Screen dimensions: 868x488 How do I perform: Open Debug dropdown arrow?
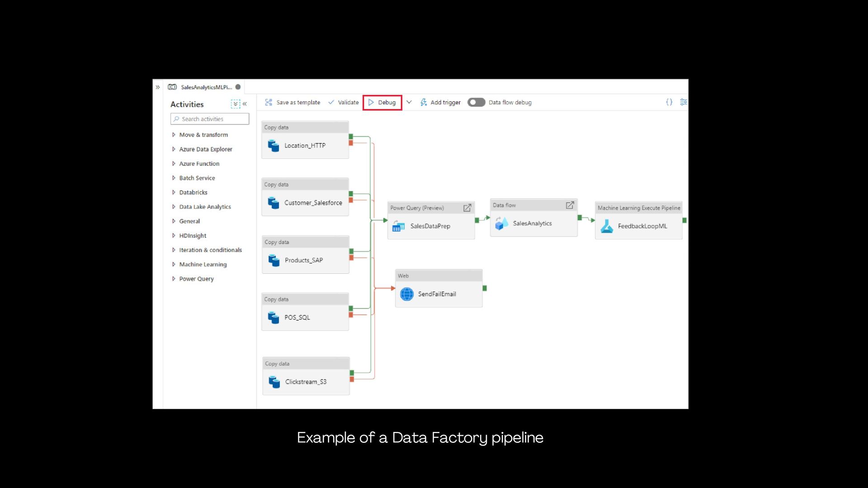409,102
